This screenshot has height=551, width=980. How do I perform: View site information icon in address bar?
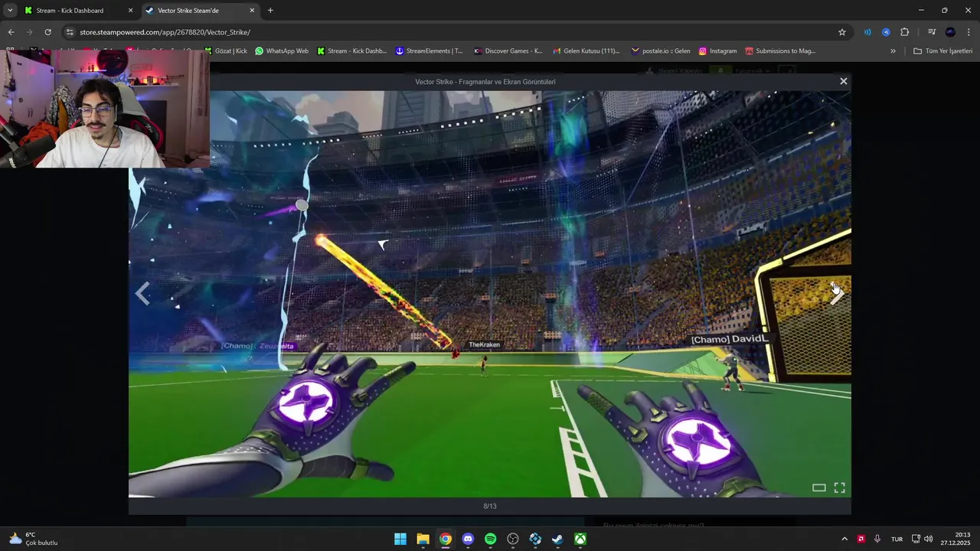click(70, 32)
